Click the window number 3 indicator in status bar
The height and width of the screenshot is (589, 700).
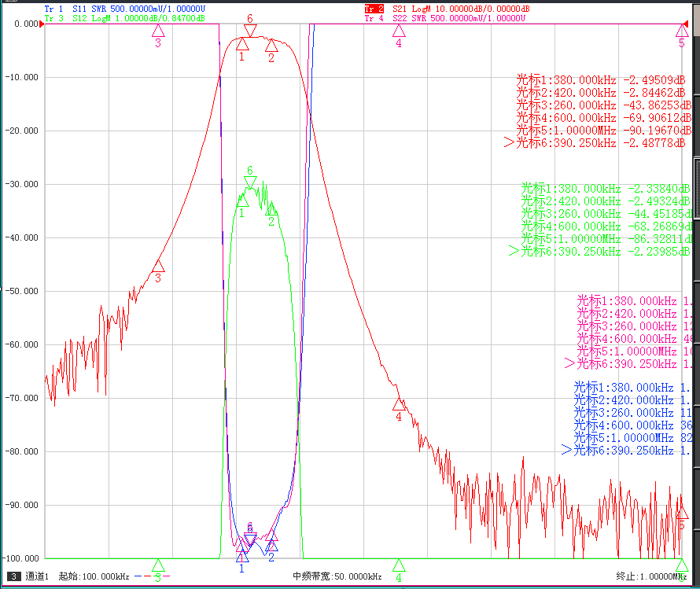click(x=14, y=576)
